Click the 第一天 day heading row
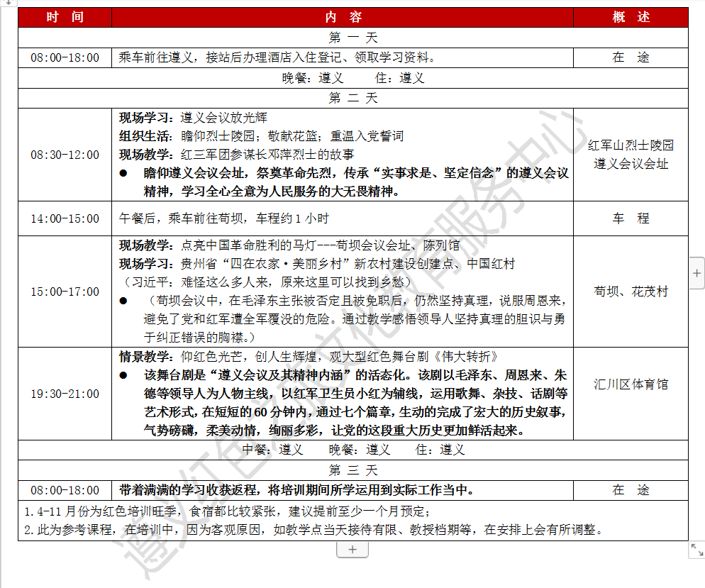The width and height of the screenshot is (705, 588). (353, 38)
